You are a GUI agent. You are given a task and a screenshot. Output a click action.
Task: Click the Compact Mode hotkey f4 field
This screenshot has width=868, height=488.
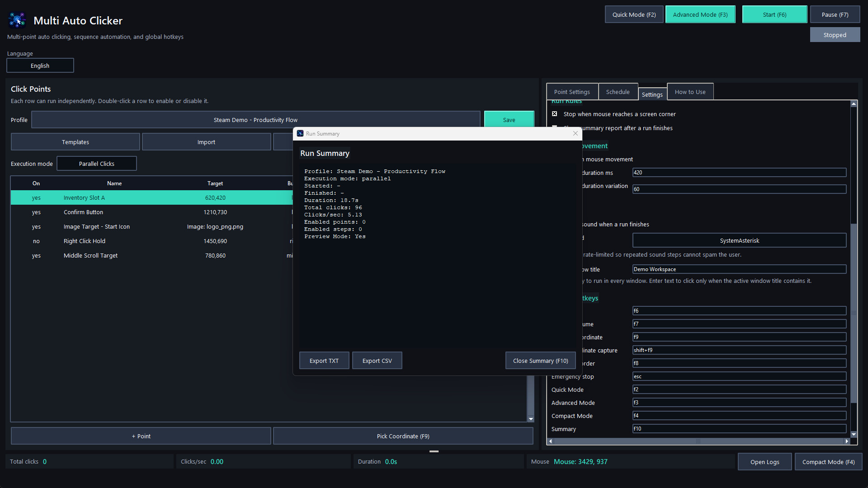point(739,415)
